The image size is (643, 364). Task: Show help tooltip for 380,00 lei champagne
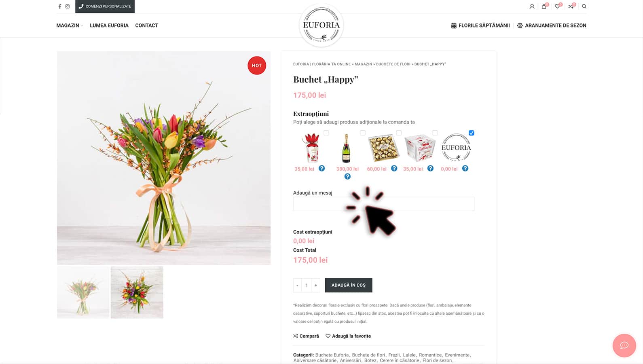tap(347, 176)
